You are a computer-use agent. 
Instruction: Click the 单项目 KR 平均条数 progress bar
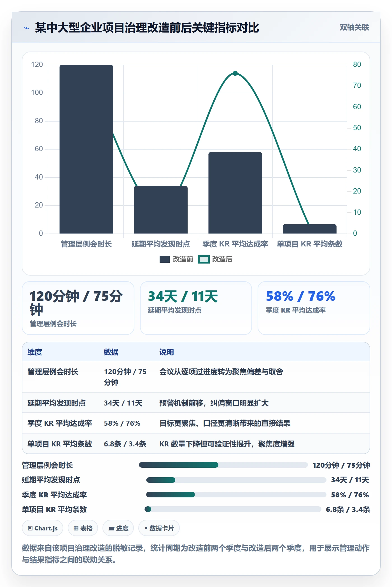(x=233, y=509)
